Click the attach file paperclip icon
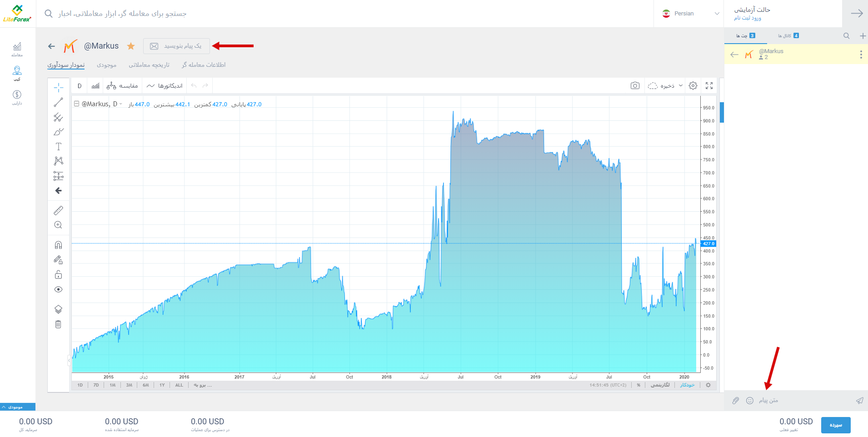This screenshot has width=868, height=437. (x=736, y=400)
